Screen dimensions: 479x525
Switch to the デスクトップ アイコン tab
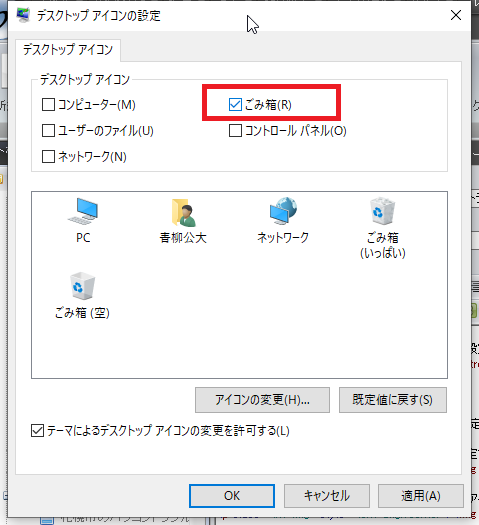tap(68, 50)
